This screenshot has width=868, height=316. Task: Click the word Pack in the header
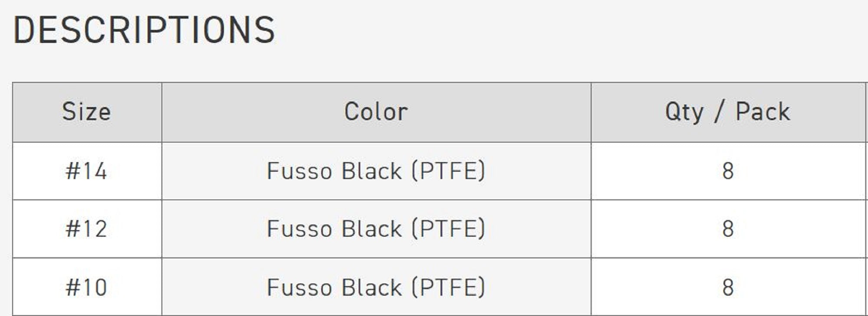click(x=763, y=112)
